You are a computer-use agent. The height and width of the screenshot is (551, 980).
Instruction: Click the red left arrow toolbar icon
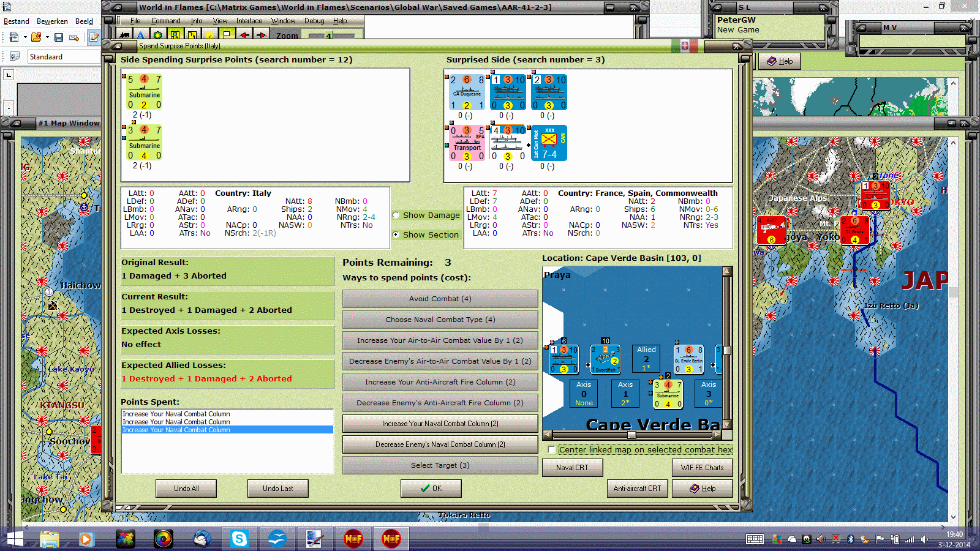click(x=244, y=35)
